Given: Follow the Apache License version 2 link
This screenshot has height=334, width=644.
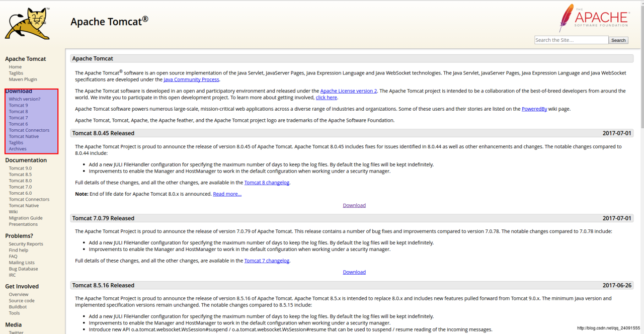Looking at the screenshot, I should pyautogui.click(x=349, y=91).
